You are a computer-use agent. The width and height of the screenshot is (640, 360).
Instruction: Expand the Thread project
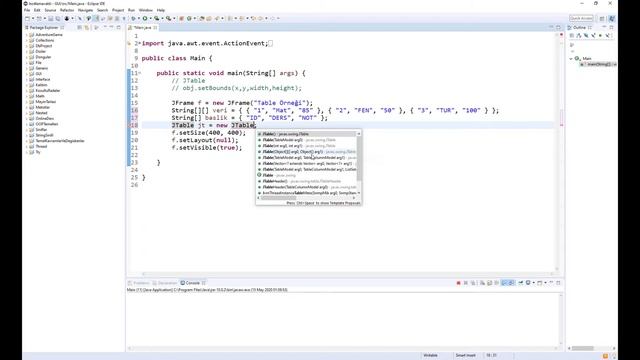27,146
